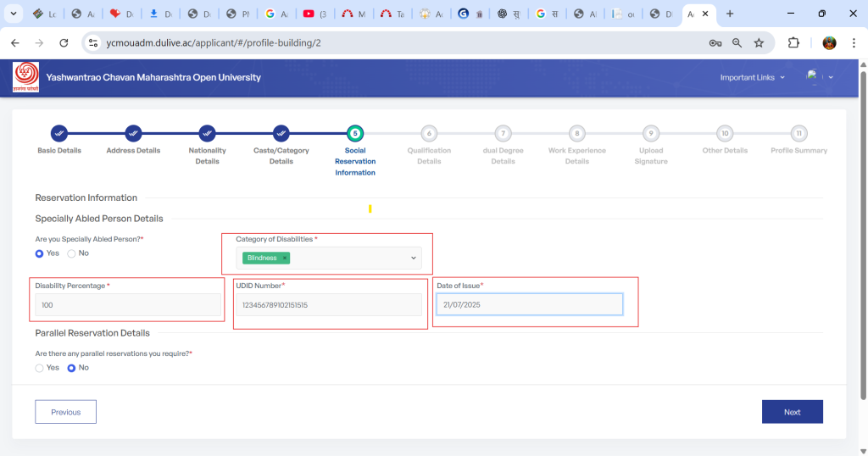
Task: Select Yes for Specially Abled Person
Action: click(40, 253)
